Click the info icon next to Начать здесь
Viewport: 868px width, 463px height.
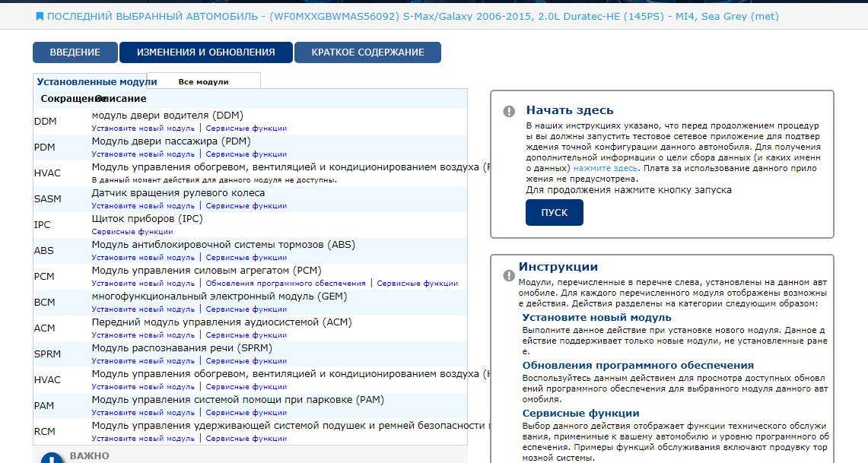click(x=509, y=111)
